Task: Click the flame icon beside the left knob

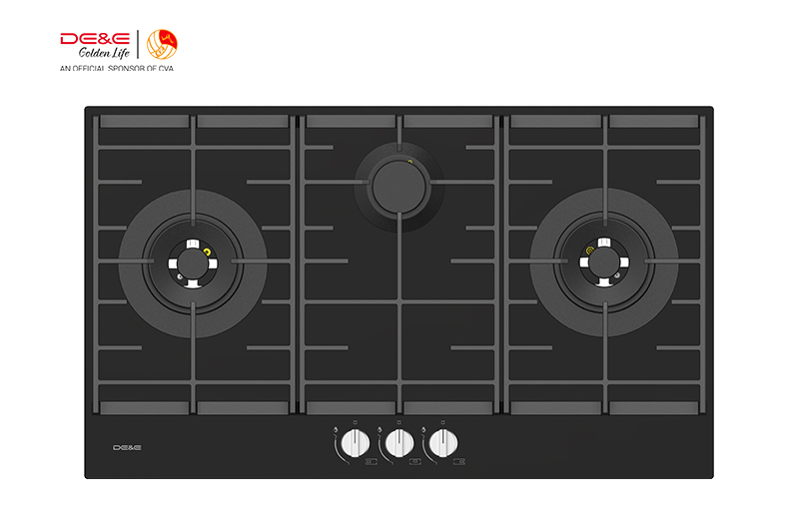Action: [336, 431]
